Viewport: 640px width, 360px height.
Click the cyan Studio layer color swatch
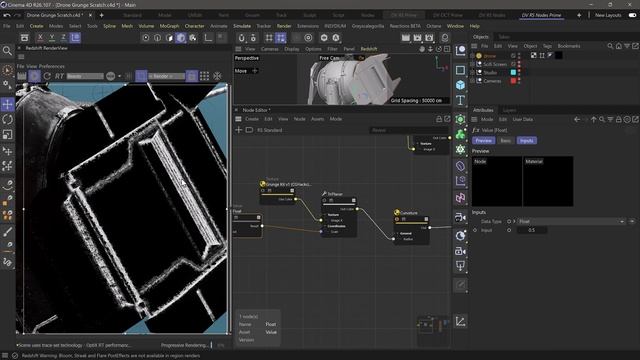click(x=513, y=72)
